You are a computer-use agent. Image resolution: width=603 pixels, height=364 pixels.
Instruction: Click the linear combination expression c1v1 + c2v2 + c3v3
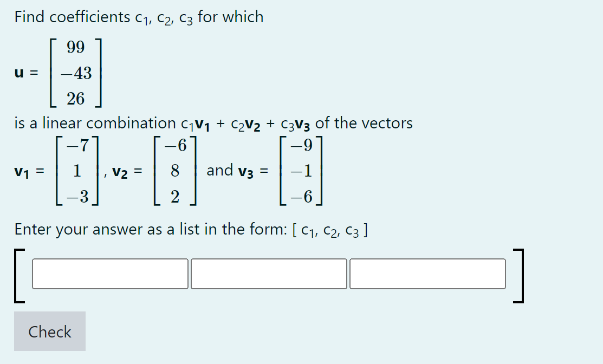[244, 123]
